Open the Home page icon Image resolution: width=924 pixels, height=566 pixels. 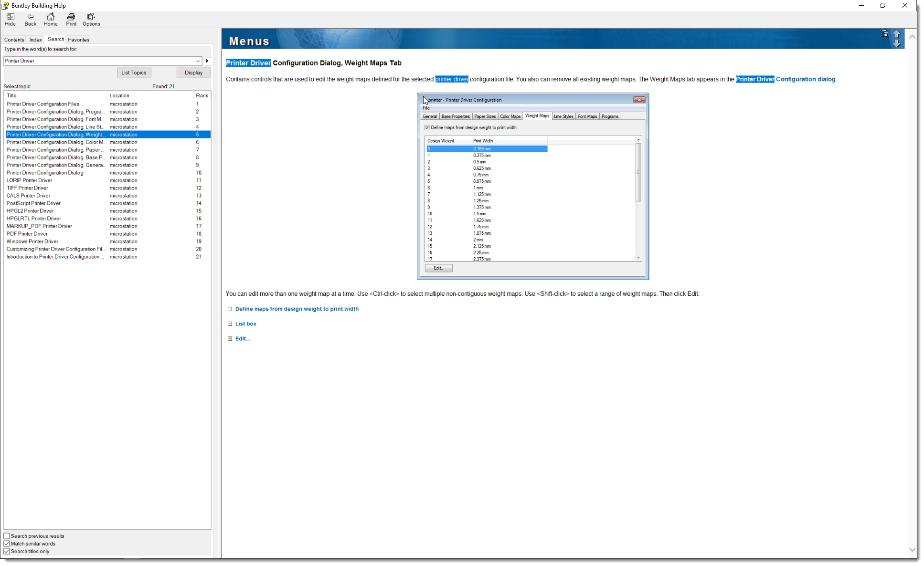[x=50, y=20]
